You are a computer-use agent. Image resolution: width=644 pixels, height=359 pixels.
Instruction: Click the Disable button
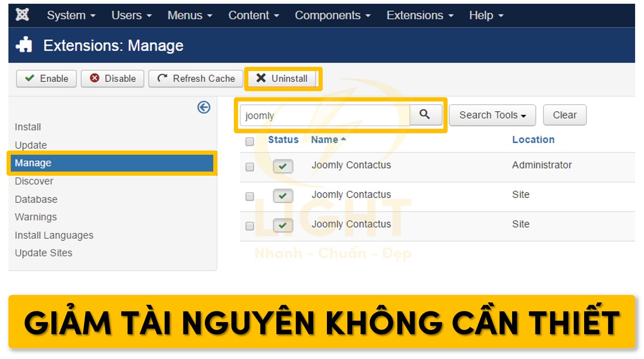[112, 79]
